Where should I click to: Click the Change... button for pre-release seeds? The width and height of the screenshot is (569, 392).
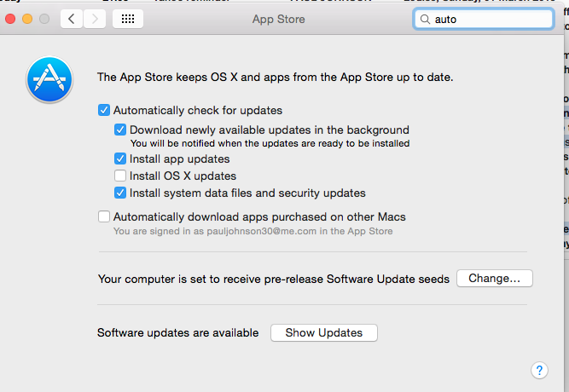pyautogui.click(x=495, y=279)
